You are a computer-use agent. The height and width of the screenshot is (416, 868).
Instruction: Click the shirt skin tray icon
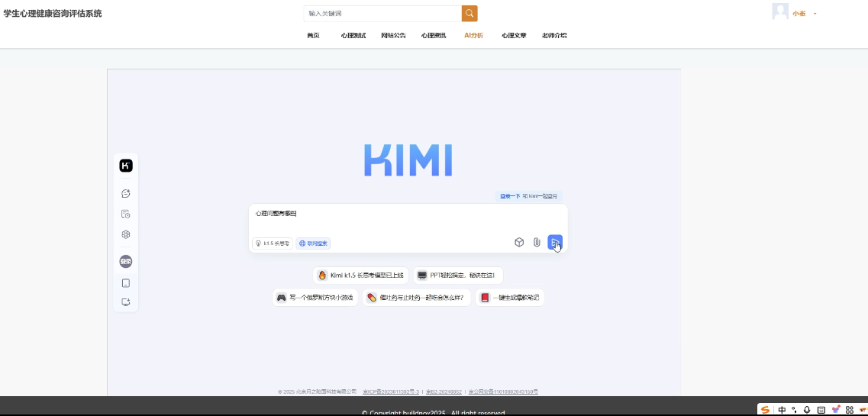point(836,410)
